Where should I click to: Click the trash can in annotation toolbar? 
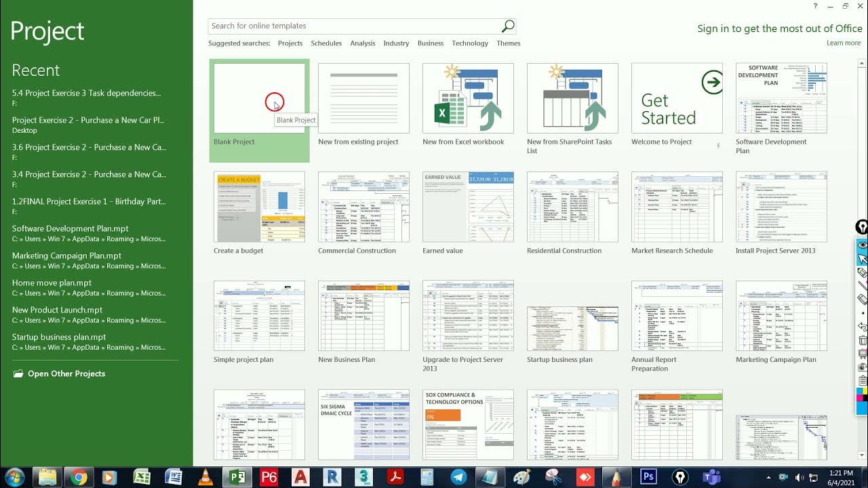tap(863, 340)
